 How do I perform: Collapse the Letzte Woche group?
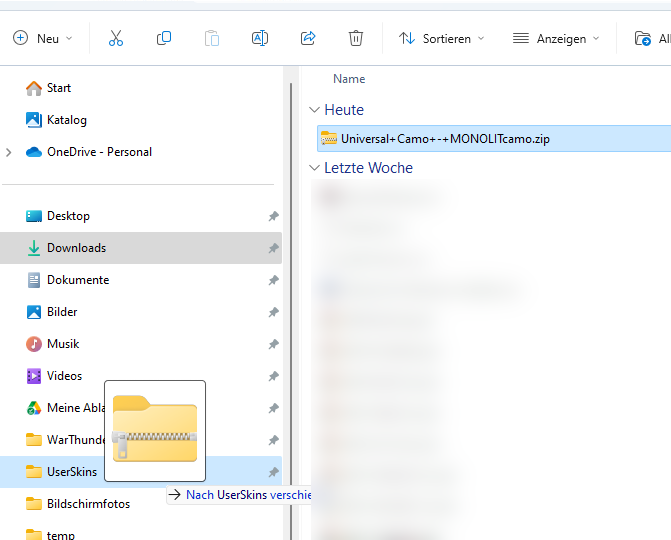(315, 168)
